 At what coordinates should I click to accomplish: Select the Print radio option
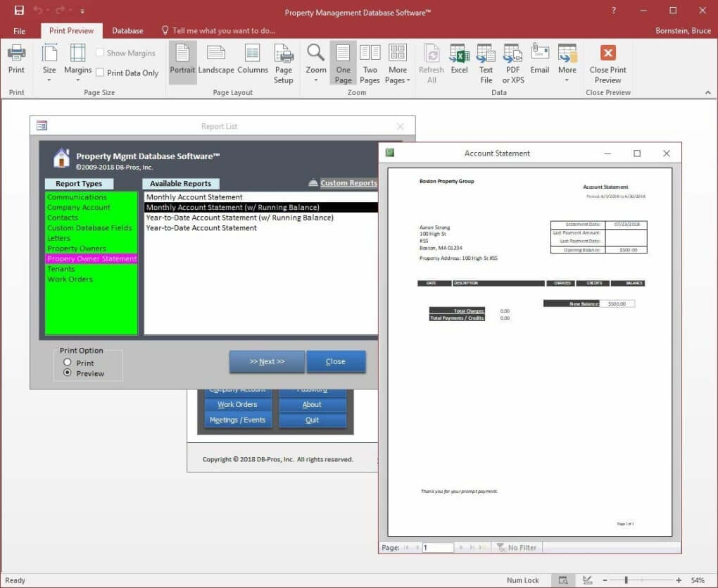[x=68, y=363]
